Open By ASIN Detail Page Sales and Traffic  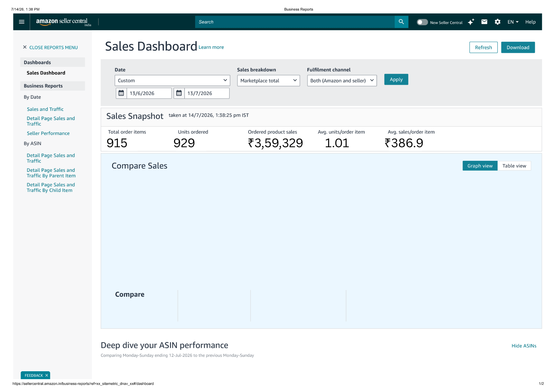click(51, 158)
